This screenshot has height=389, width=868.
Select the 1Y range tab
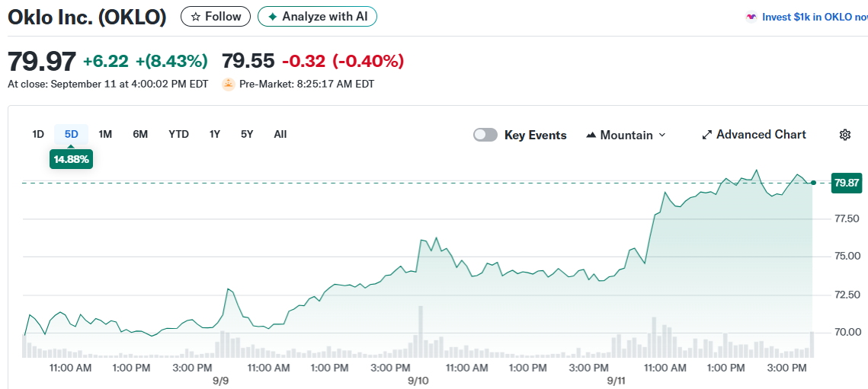215,135
